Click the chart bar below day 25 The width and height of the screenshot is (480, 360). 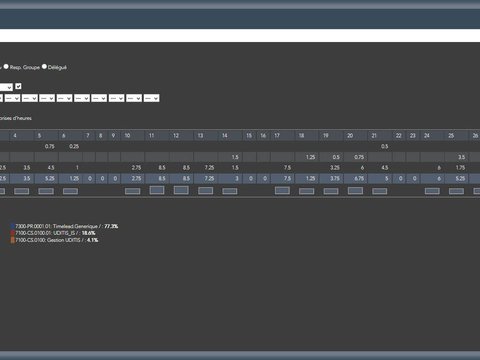click(x=456, y=191)
